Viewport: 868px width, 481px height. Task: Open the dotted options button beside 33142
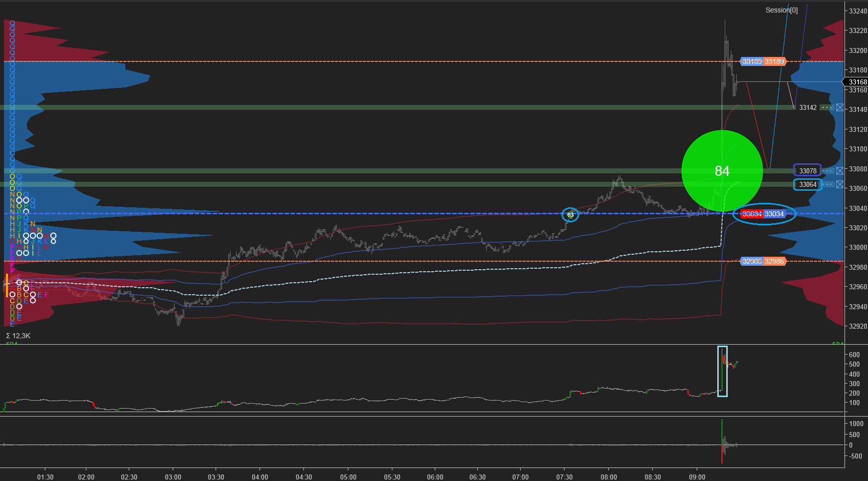tap(827, 107)
